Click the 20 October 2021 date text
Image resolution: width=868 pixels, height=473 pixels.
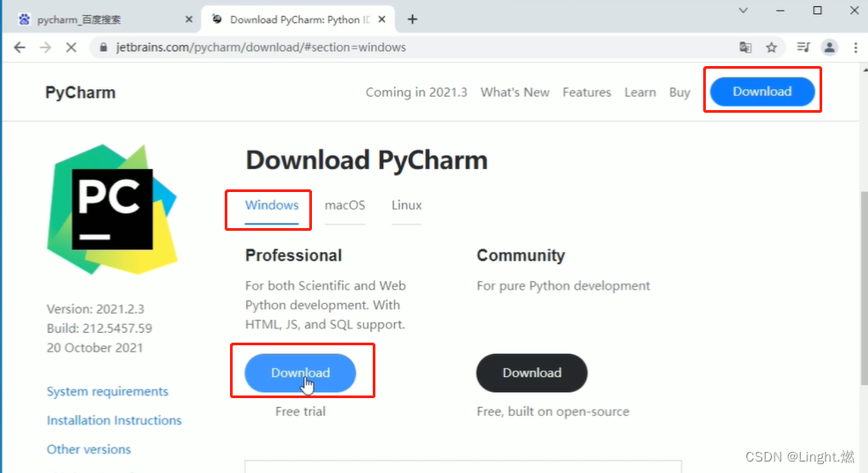[x=94, y=347]
